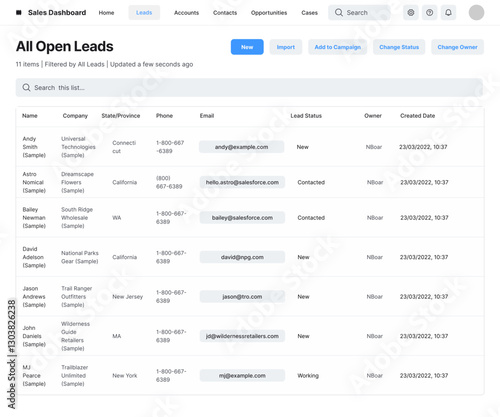Click the magnifier icon in top search
Viewport: 500px width, 417px height.
[x=339, y=13]
